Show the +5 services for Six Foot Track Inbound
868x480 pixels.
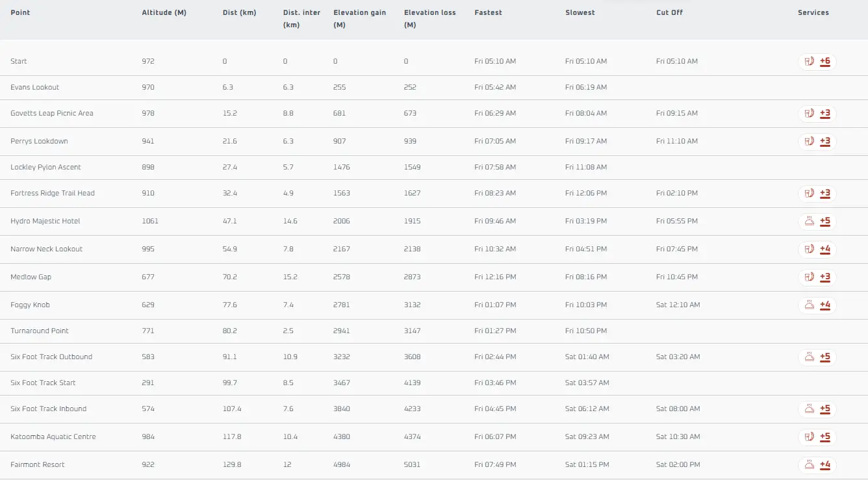click(825, 409)
